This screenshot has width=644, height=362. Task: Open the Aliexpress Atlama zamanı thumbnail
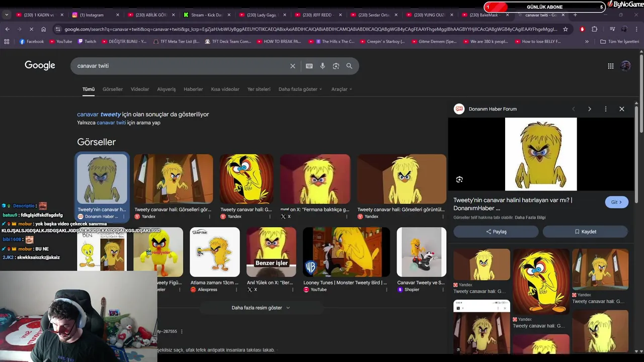[x=215, y=252]
